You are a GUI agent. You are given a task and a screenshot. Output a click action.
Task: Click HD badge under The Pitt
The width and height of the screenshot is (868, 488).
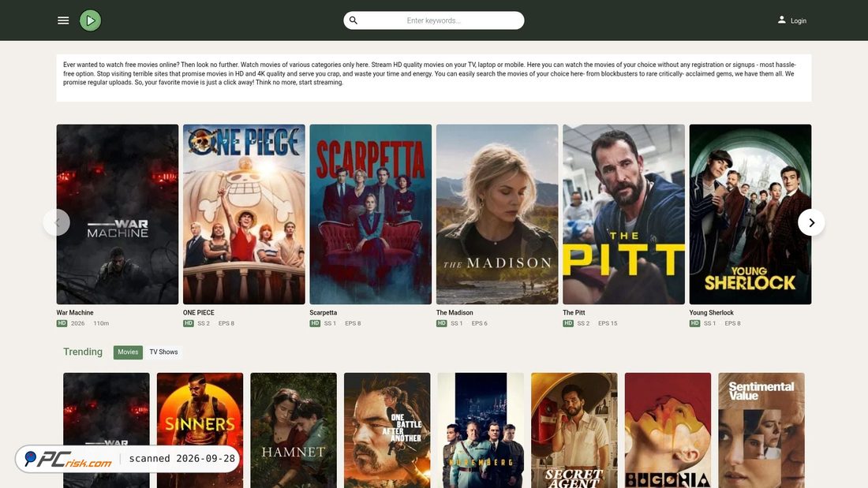click(568, 323)
